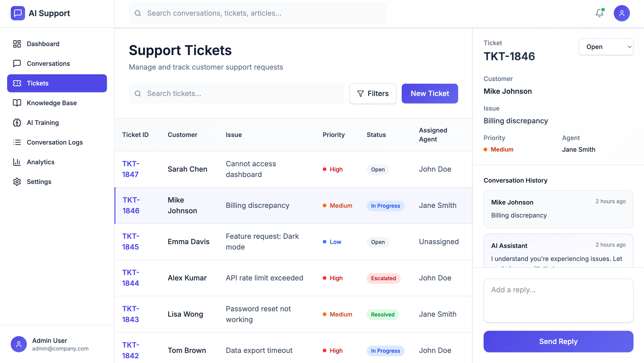The width and height of the screenshot is (644, 363).
Task: Click the AI Support logo icon
Action: [18, 13]
